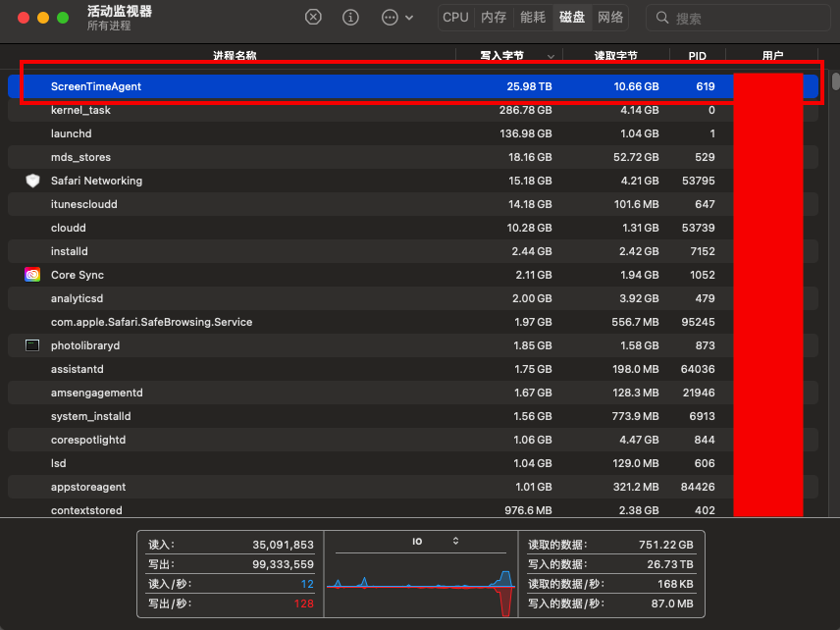Open the 能耗 tab
The height and width of the screenshot is (630, 840).
[x=533, y=18]
